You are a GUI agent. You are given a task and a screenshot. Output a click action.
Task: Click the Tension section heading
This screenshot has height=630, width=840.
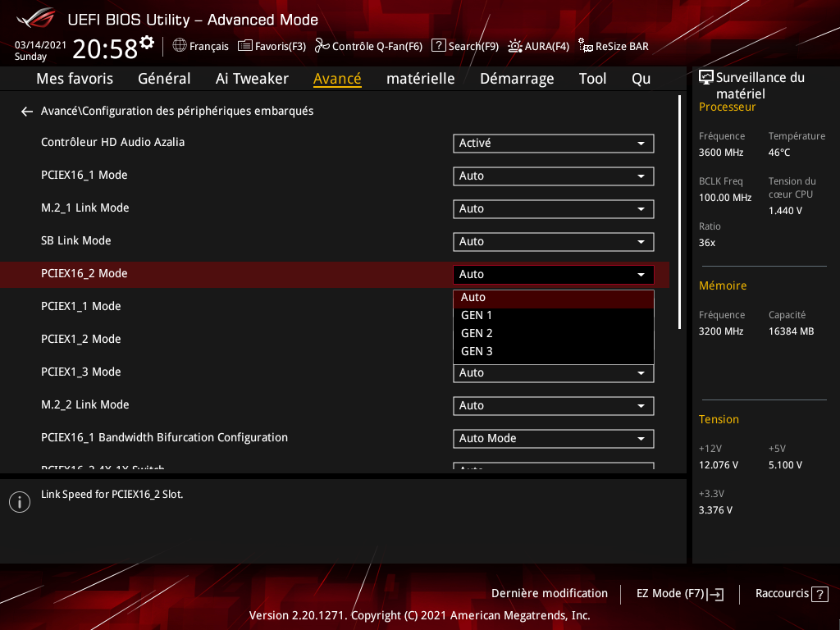719,419
